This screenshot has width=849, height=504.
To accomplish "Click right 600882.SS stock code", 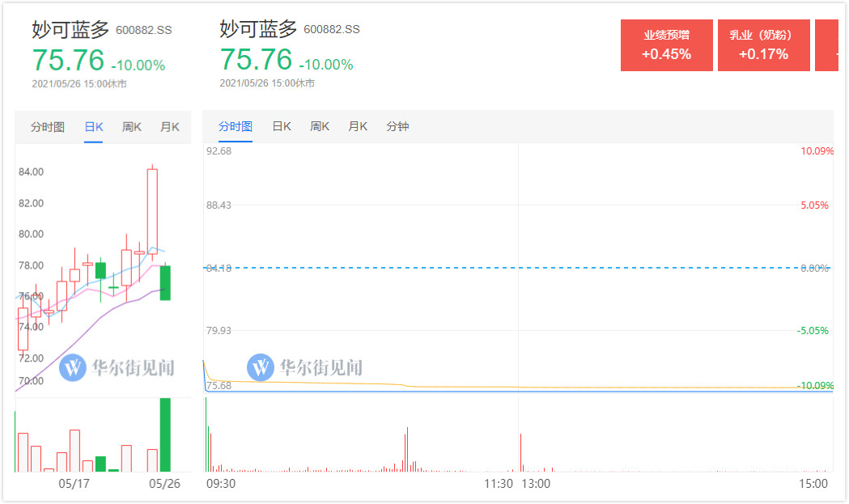I will (x=331, y=29).
